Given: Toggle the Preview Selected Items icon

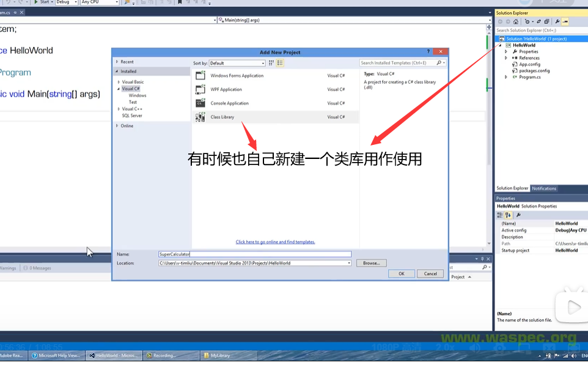Looking at the screenshot, I should point(565,22).
